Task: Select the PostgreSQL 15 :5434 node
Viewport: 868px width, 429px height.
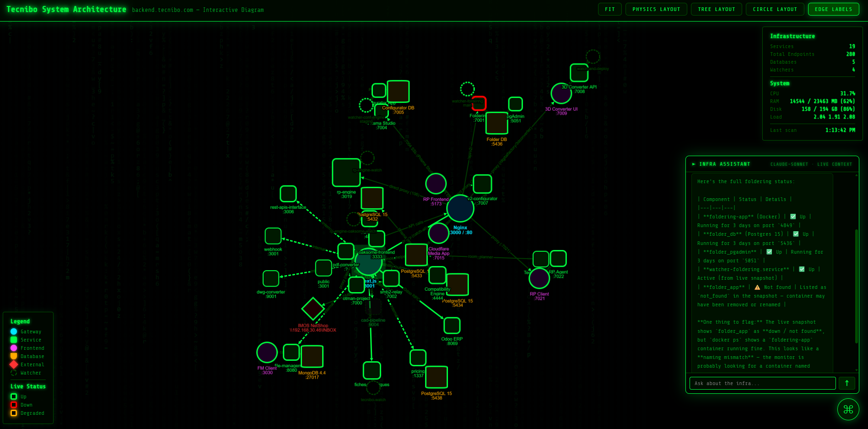Action: tap(458, 285)
